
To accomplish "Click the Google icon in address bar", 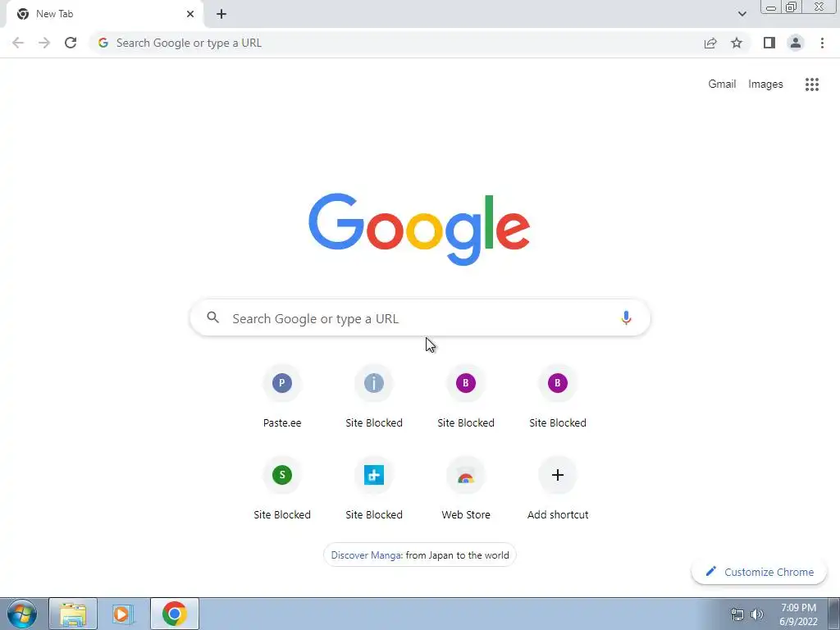I will pos(103,43).
